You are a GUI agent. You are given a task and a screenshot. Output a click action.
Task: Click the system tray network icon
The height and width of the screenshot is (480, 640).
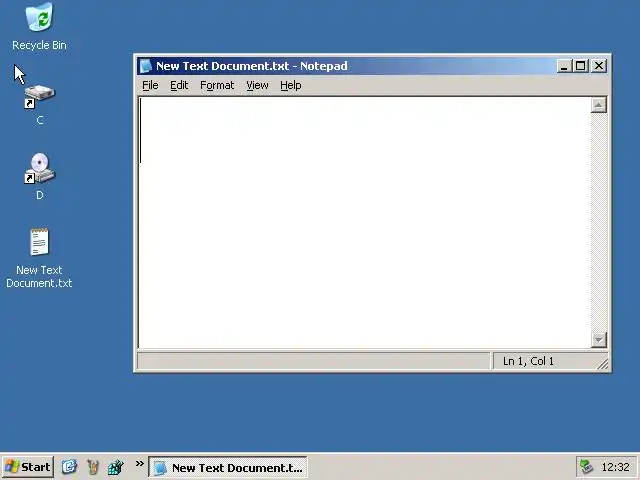click(x=586, y=467)
